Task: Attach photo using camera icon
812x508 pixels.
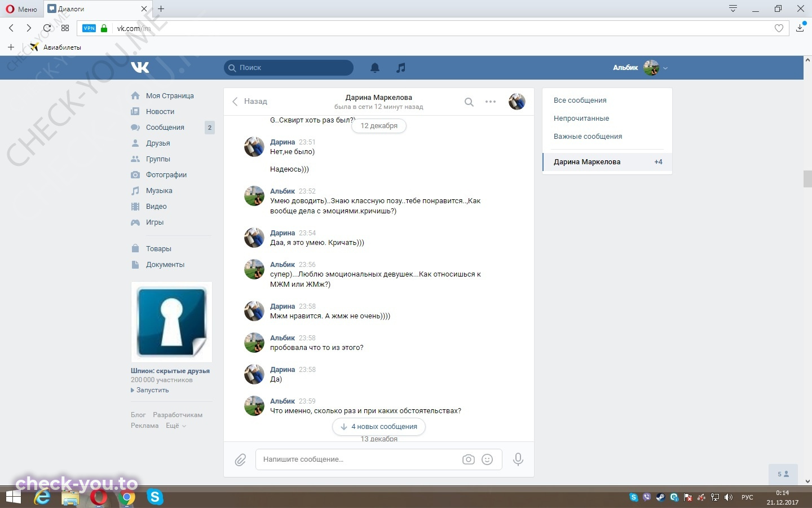Action: coord(469,459)
